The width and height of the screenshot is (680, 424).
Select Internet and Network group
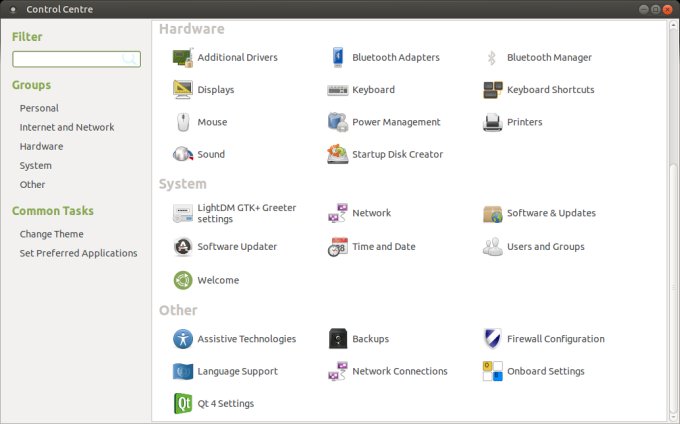pos(67,127)
